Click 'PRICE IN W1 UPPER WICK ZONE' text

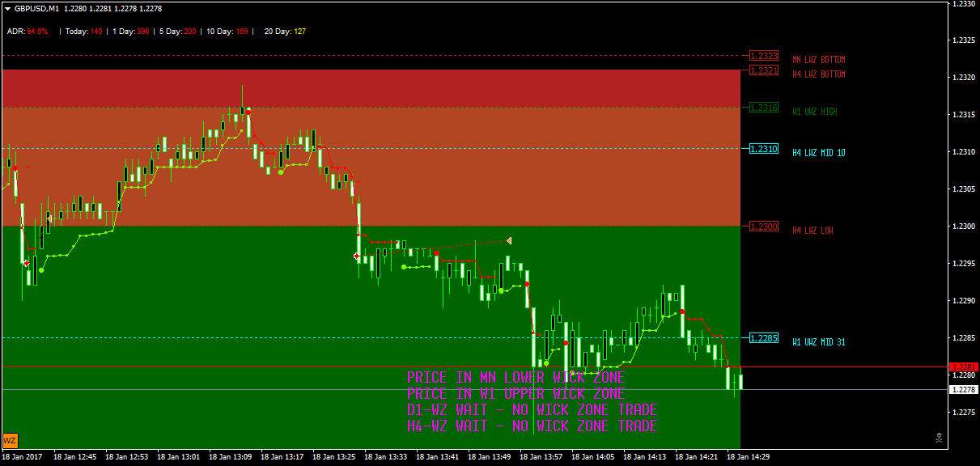pyautogui.click(x=516, y=394)
